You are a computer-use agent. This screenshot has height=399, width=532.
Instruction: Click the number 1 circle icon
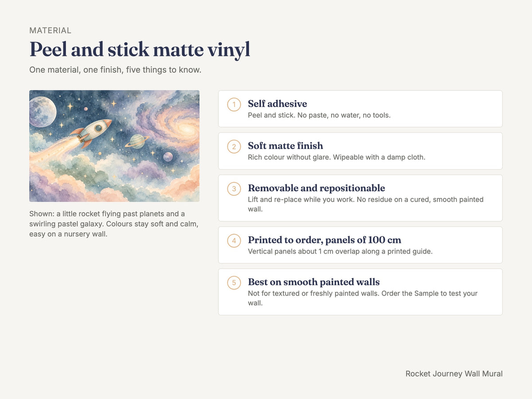[x=234, y=105]
